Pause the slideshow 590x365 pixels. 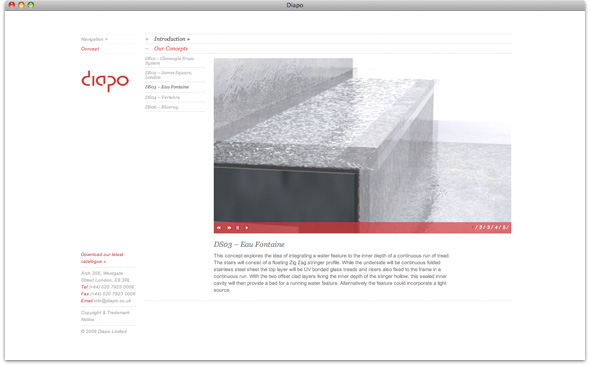pyautogui.click(x=237, y=228)
